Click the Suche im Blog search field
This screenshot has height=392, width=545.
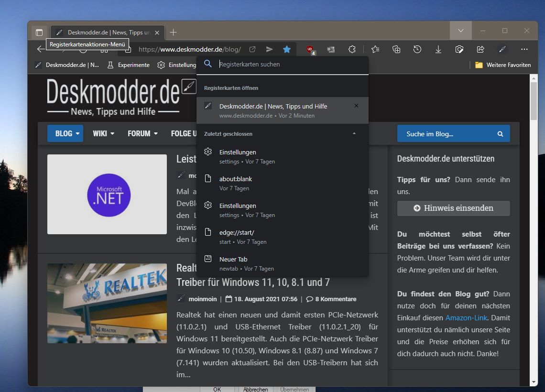click(448, 134)
